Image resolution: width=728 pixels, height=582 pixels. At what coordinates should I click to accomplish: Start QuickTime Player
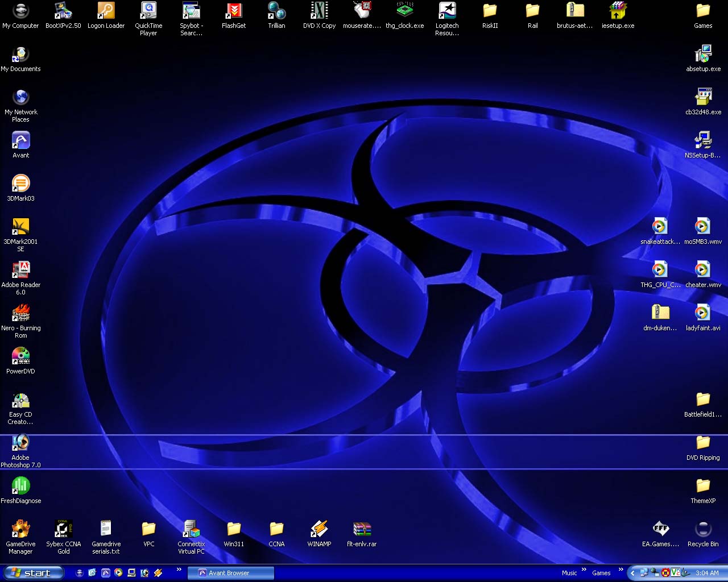coord(148,11)
